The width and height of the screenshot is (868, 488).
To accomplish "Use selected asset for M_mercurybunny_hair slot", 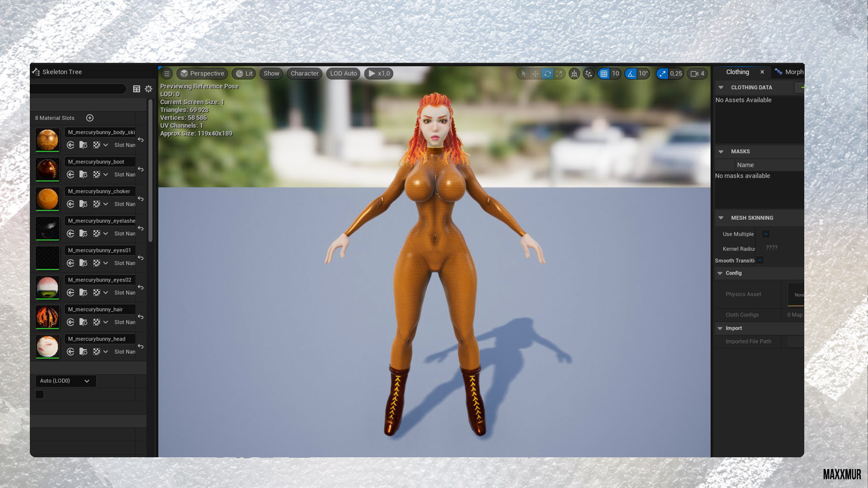I will click(x=71, y=322).
